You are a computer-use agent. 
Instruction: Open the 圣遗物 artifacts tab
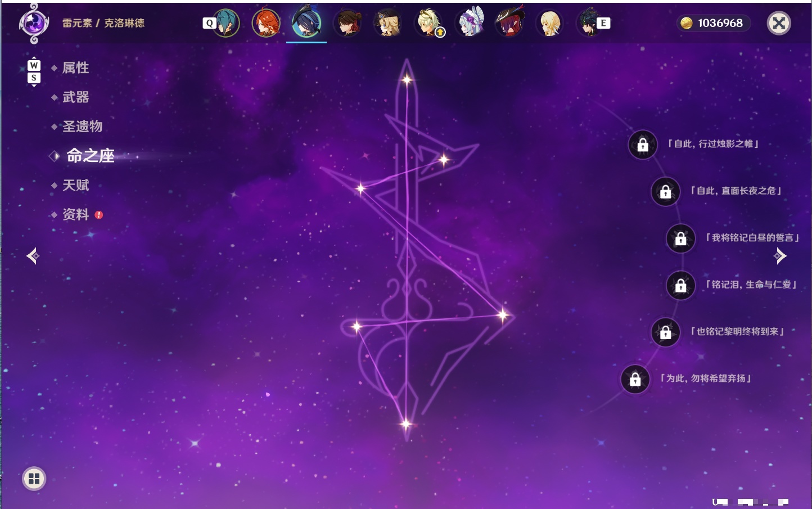(x=82, y=127)
